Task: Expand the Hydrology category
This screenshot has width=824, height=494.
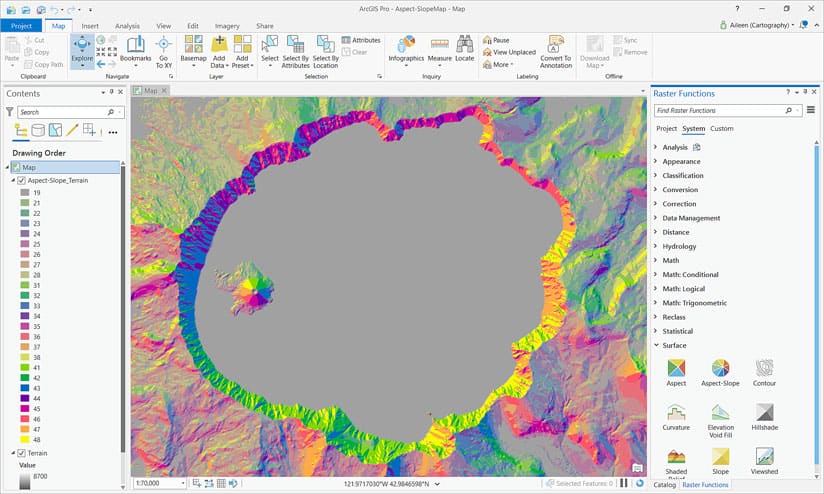Action: tap(679, 246)
